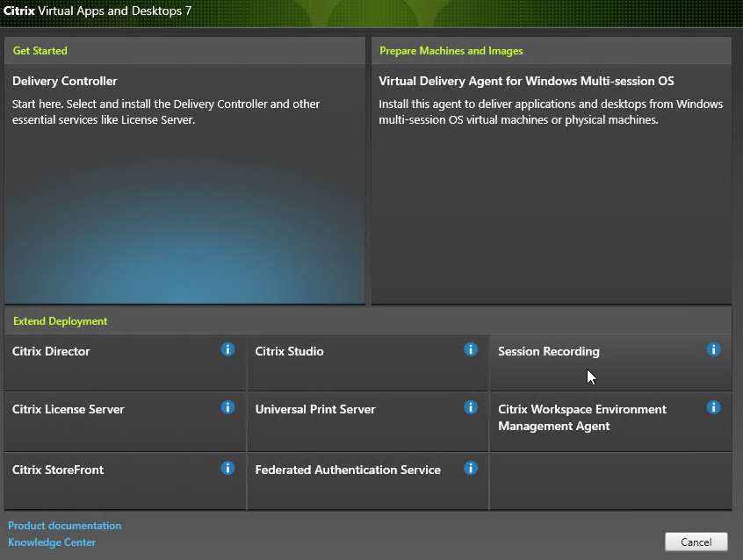Open info icon for Citrix Studio

(x=471, y=349)
